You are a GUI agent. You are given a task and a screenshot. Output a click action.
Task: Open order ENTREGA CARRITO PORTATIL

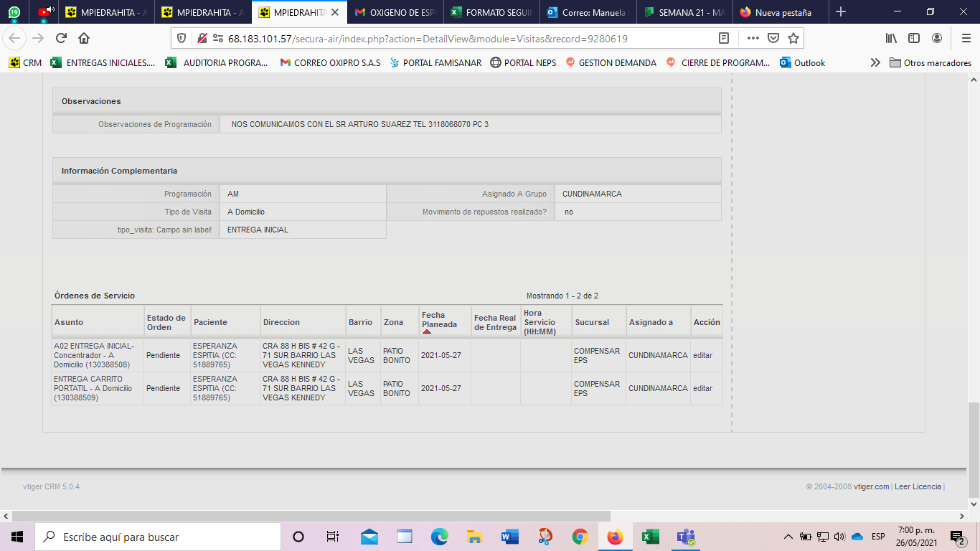pos(93,388)
